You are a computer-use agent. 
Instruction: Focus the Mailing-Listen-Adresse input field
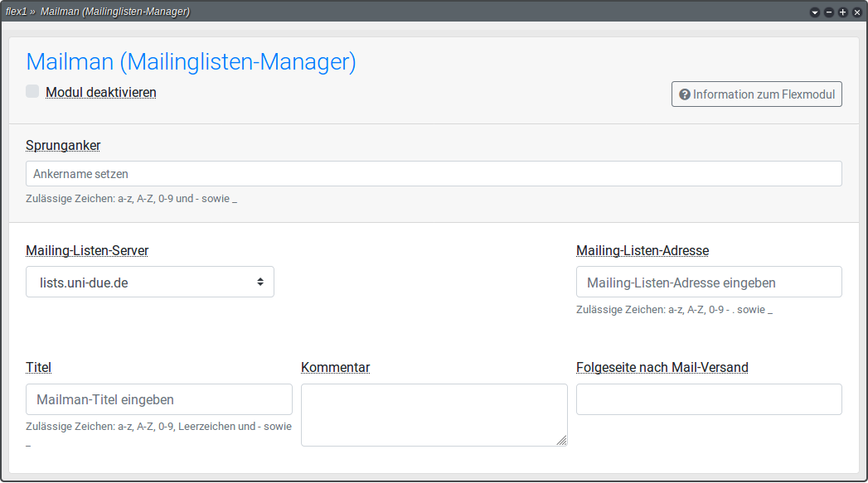pos(709,282)
